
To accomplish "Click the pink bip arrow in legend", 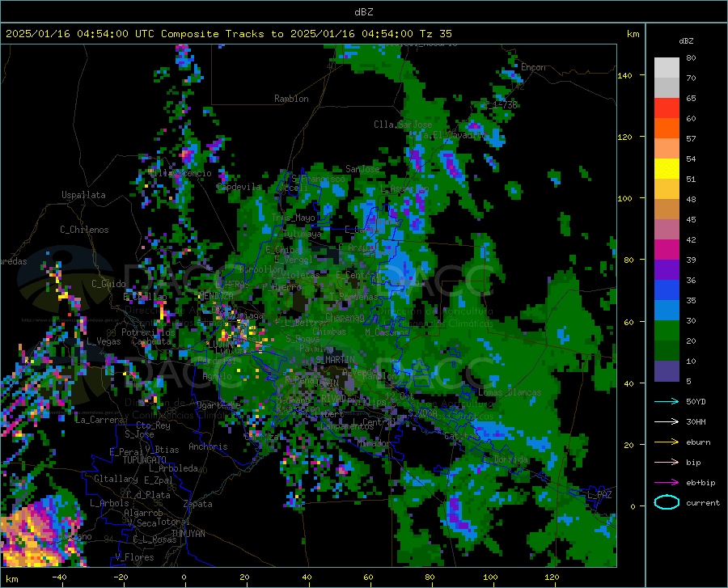I will point(667,463).
